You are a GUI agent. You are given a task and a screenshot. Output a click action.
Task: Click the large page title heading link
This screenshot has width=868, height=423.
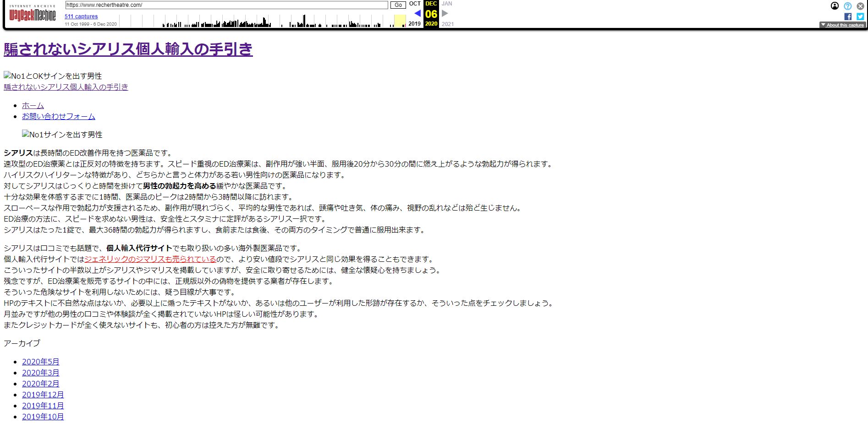tap(128, 49)
